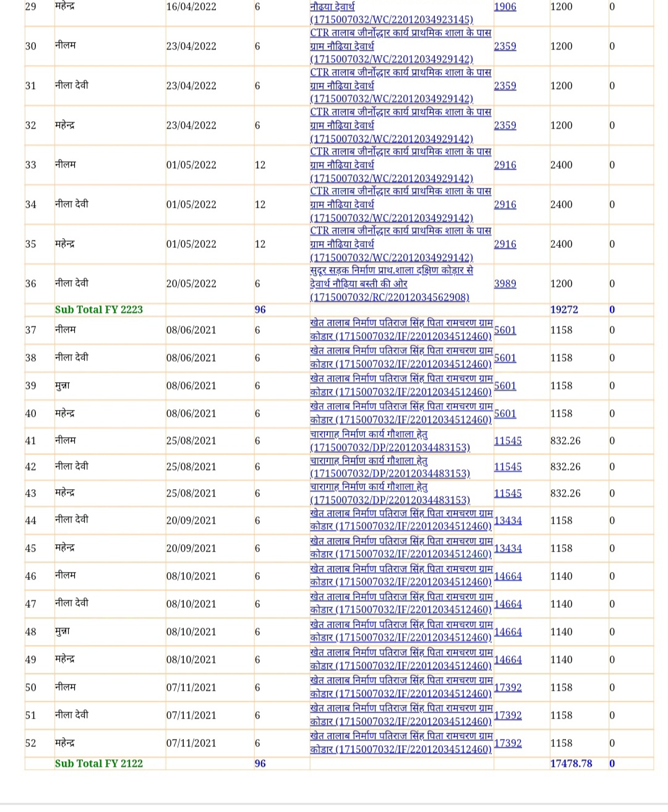Select the Sub Total FY 2223 label

tap(98, 310)
